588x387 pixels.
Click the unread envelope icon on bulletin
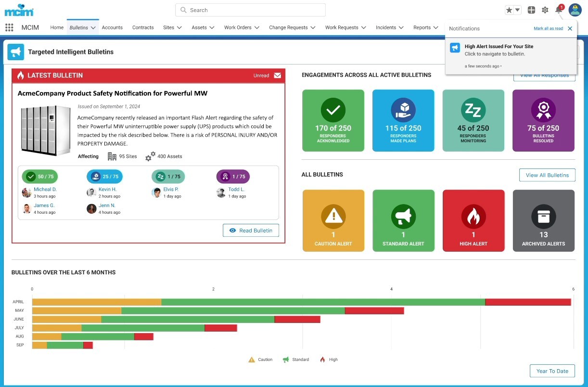coord(278,76)
